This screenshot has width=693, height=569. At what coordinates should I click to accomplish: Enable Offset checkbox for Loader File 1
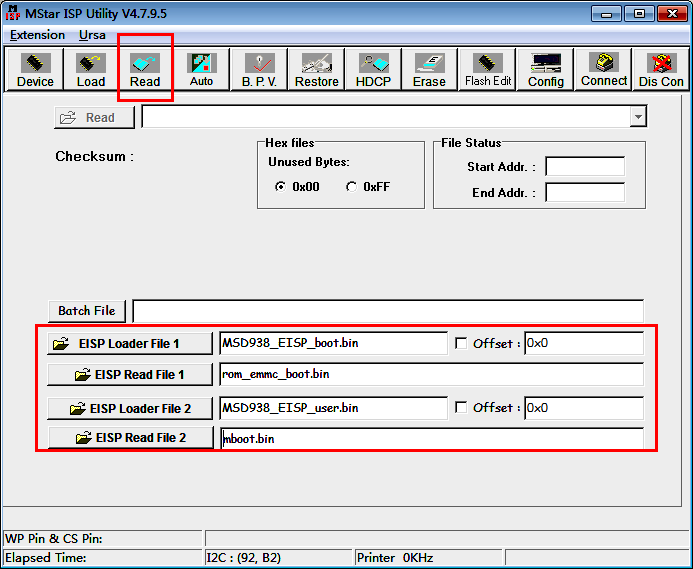(461, 343)
